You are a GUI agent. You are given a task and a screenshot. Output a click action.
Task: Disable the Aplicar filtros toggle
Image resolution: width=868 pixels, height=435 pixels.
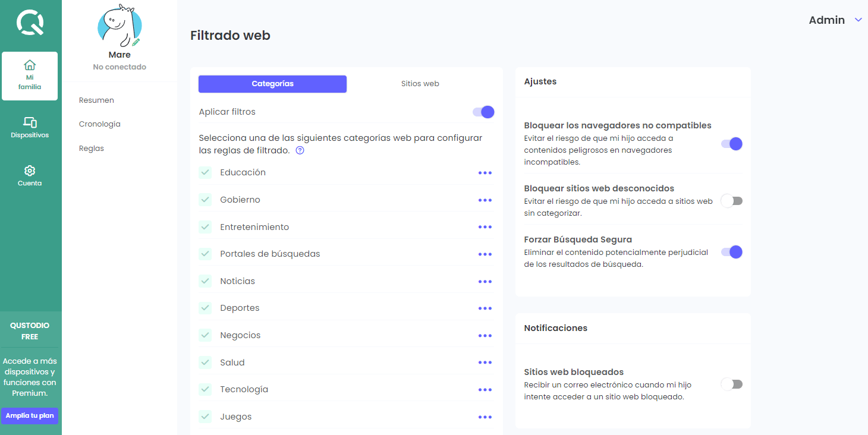coord(484,112)
